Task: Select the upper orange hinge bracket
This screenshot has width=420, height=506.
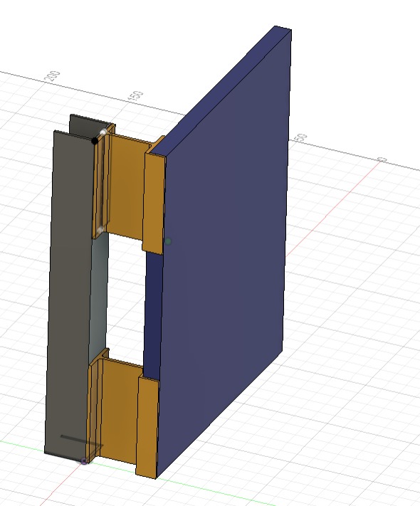Action: click(x=127, y=191)
